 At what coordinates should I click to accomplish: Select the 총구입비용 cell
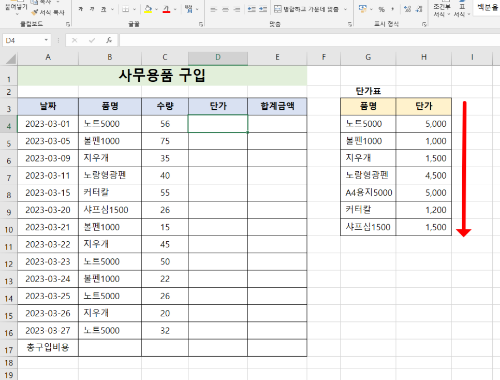coord(48,348)
